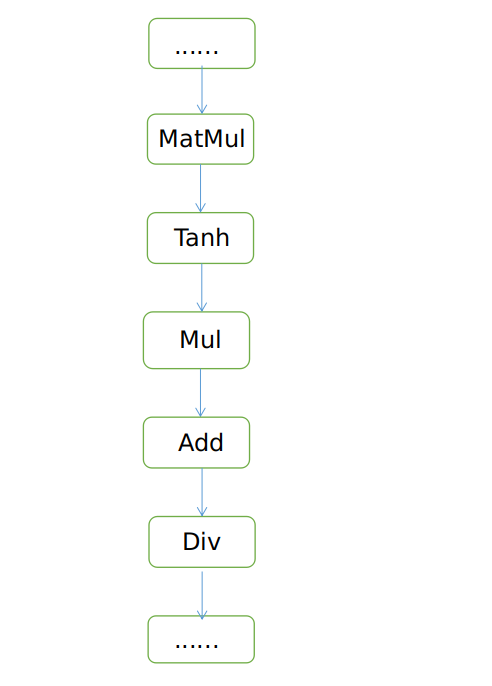492x686 pixels.
Task: Select the Add operation node
Action: point(196,442)
